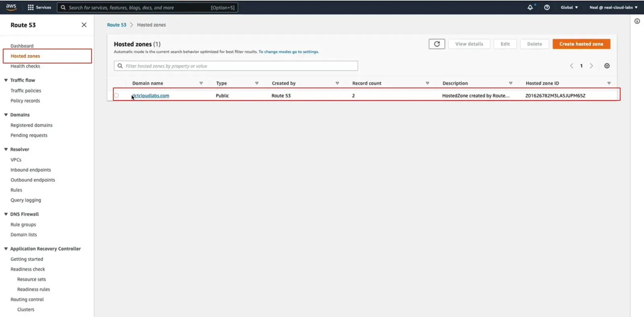Open the help question mark icon
Viewport: 644px width, 317px height.
[547, 7]
